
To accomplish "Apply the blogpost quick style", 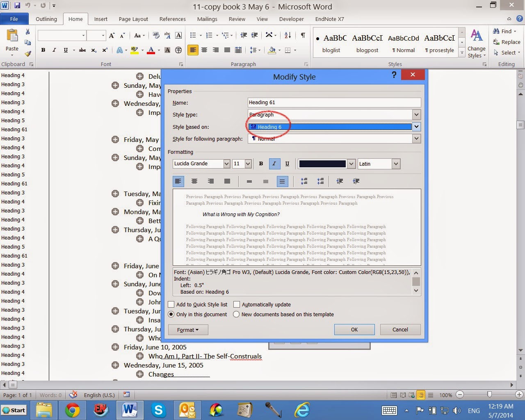I will [x=367, y=43].
